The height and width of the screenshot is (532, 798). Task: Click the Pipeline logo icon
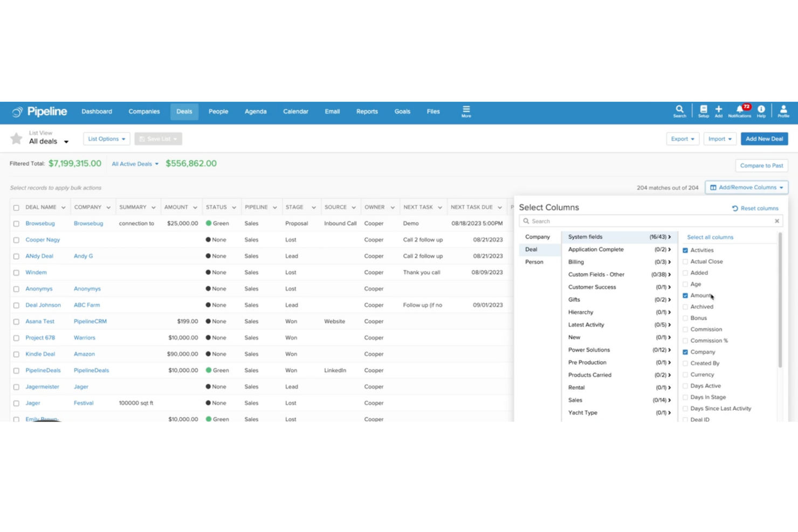tap(17, 112)
